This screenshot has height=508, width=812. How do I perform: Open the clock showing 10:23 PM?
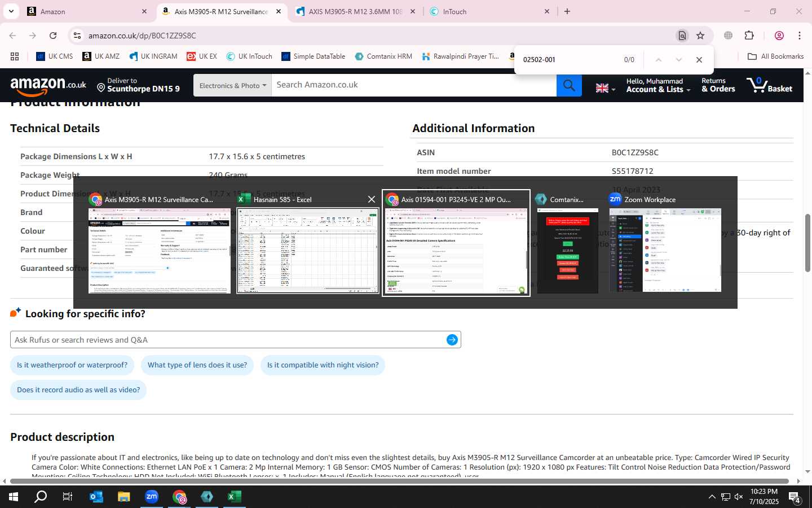pos(764,497)
